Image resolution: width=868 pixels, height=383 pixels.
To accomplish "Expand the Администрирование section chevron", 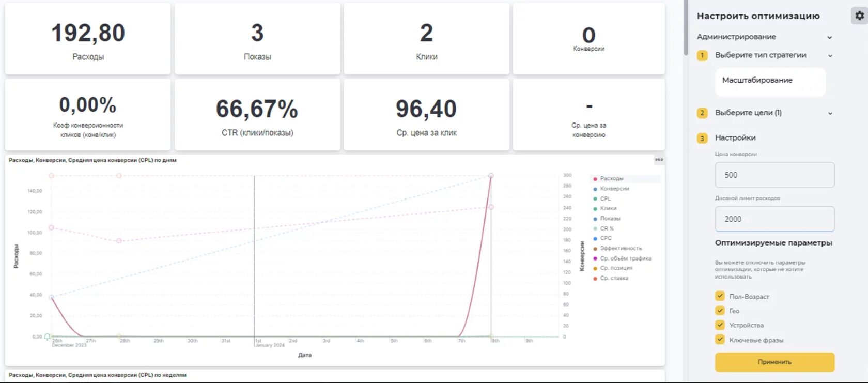I will pos(829,37).
